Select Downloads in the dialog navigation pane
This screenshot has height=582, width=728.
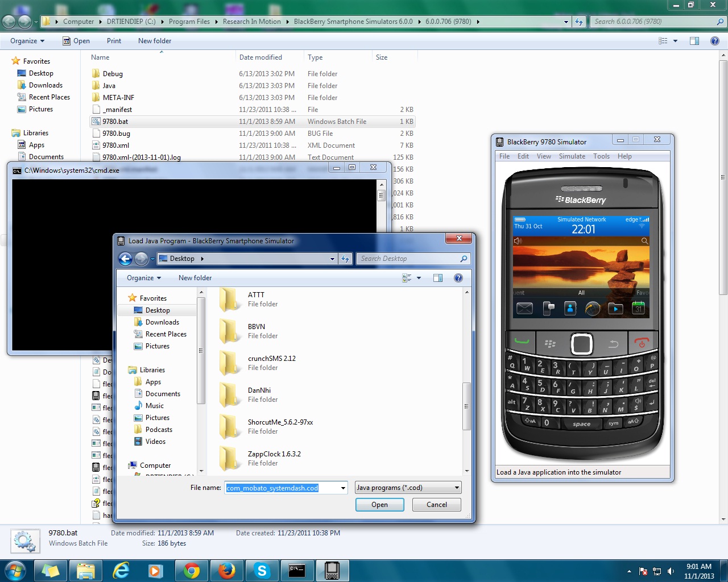(x=162, y=322)
